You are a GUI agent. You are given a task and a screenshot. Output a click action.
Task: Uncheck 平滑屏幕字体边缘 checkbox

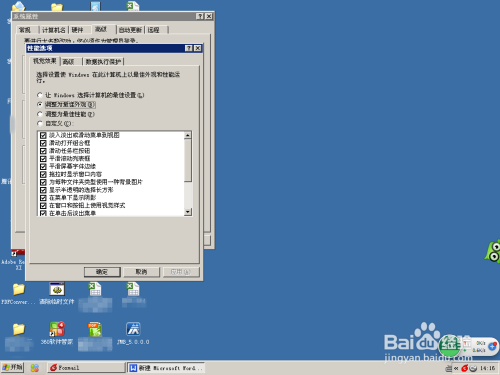pos(43,166)
